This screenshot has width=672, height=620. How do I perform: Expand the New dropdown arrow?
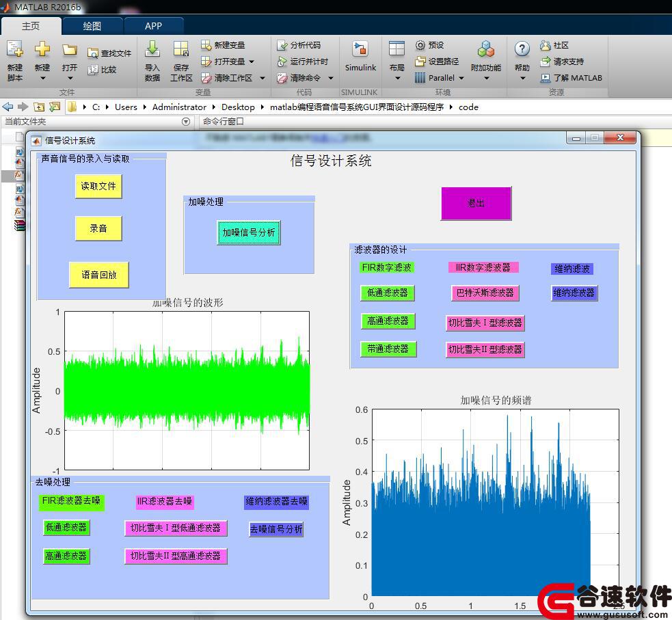[x=42, y=79]
